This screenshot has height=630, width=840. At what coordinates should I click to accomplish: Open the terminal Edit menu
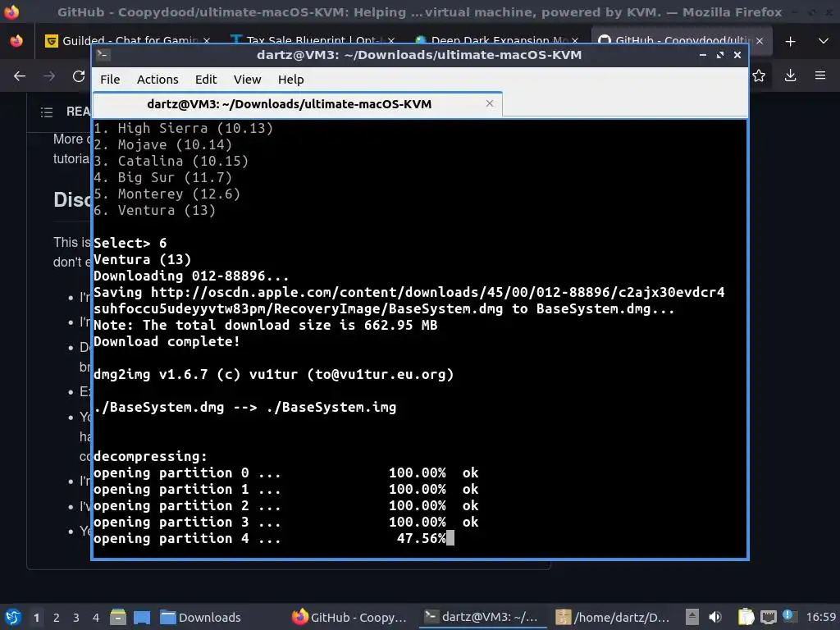(206, 80)
